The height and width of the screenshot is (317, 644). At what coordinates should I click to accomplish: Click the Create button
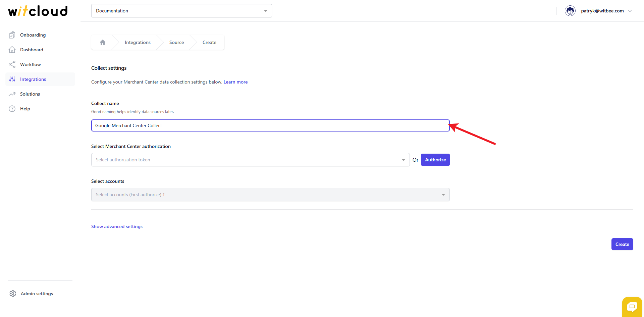tap(622, 244)
